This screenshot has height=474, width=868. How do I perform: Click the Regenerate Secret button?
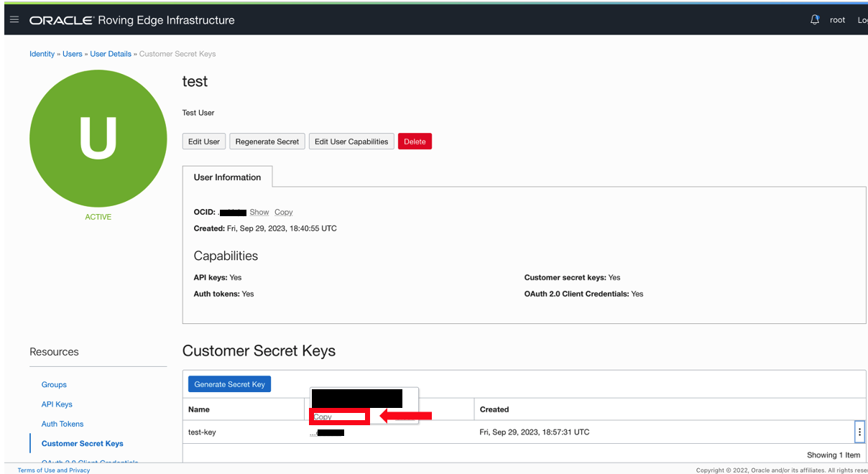pyautogui.click(x=267, y=141)
